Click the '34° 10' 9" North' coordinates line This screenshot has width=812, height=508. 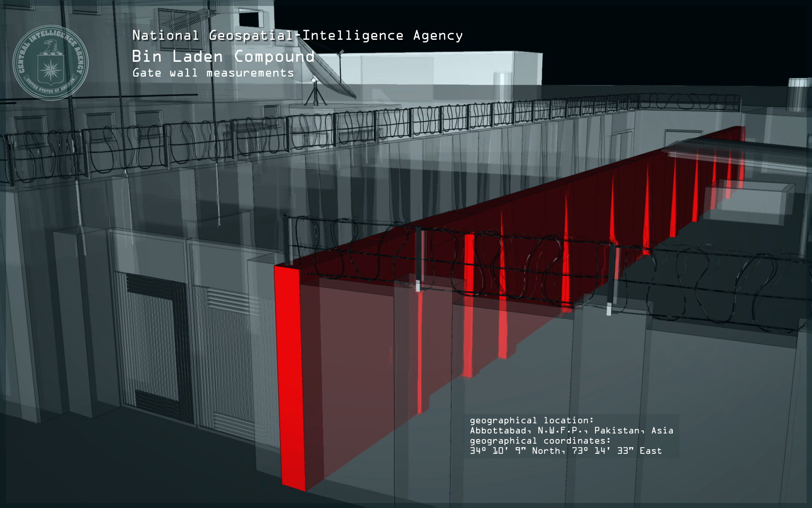point(566,451)
